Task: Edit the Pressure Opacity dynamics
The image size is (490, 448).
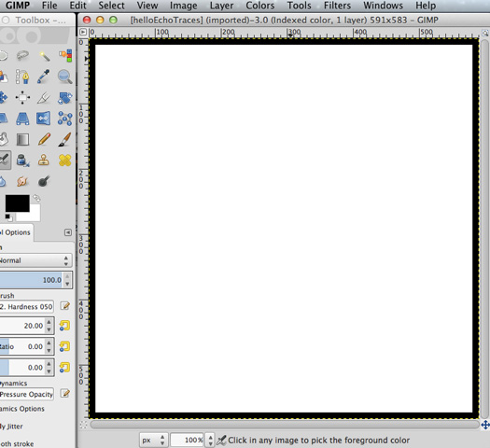Action: 65,393
